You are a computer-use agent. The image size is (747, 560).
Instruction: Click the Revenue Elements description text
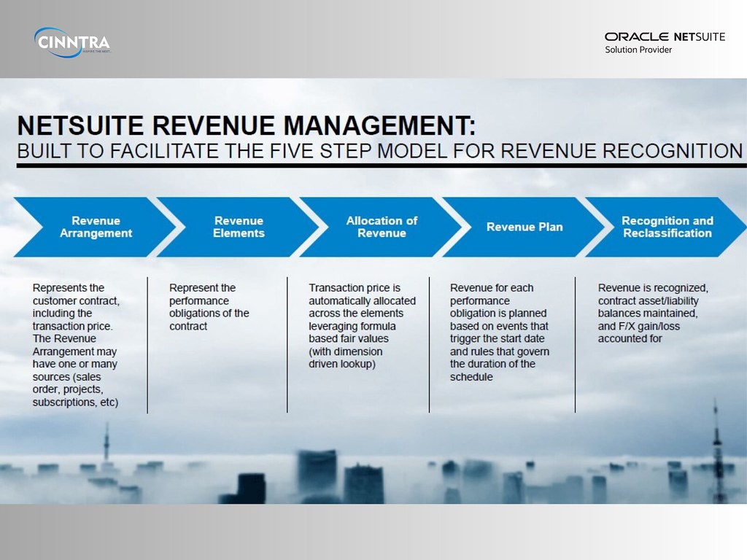click(x=211, y=306)
